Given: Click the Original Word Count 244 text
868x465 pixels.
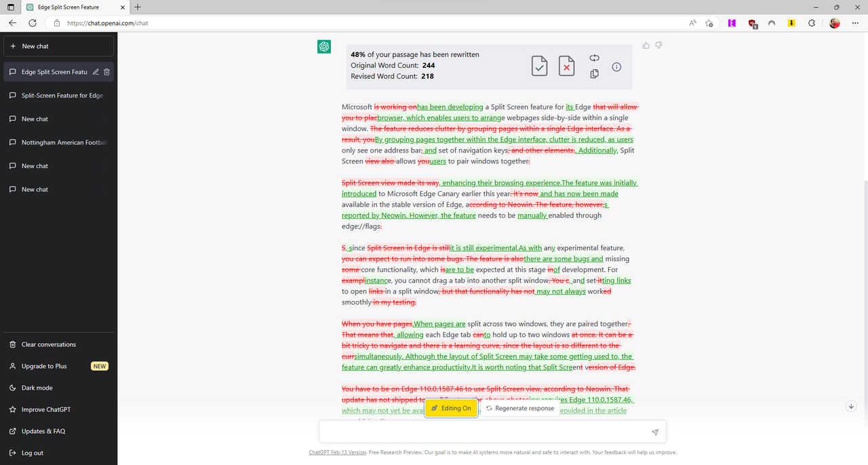Looking at the screenshot, I should [x=393, y=65].
